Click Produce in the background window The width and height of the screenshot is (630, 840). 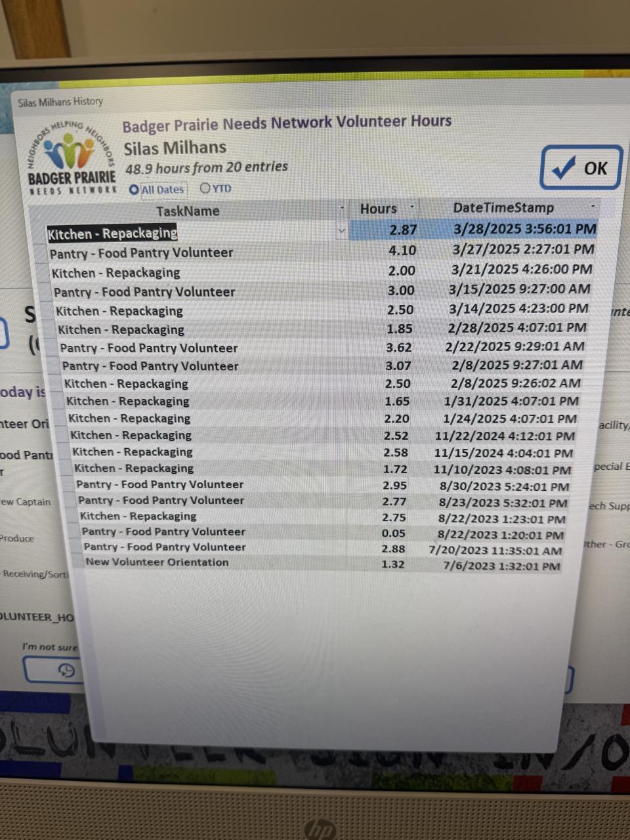click(x=17, y=538)
